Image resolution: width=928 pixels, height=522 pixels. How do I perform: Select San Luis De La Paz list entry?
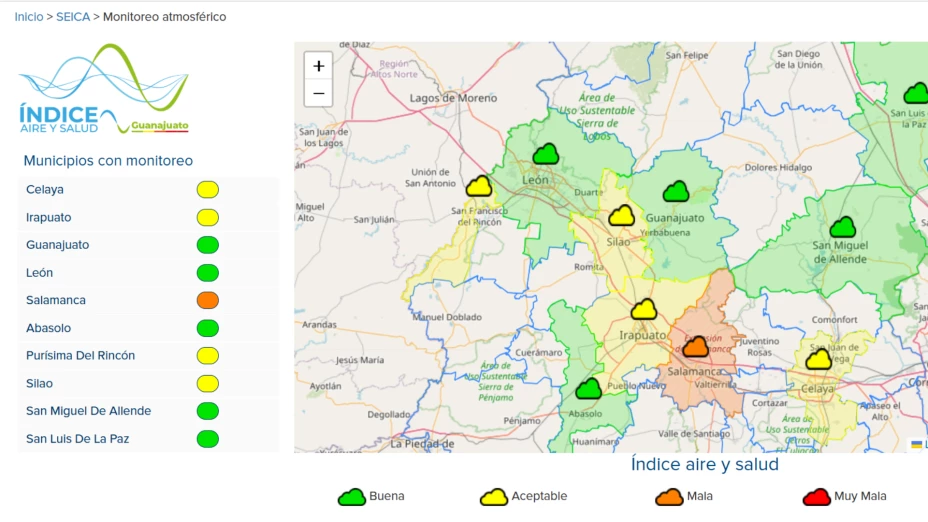click(77, 439)
